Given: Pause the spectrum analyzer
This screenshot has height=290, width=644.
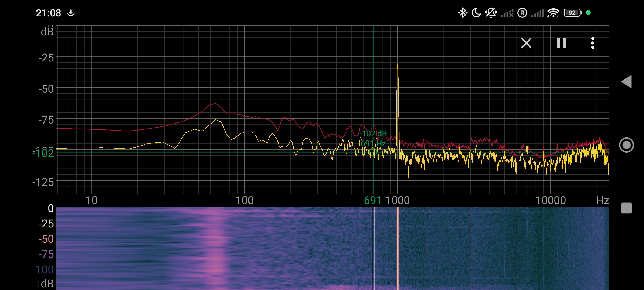Looking at the screenshot, I should pyautogui.click(x=561, y=43).
